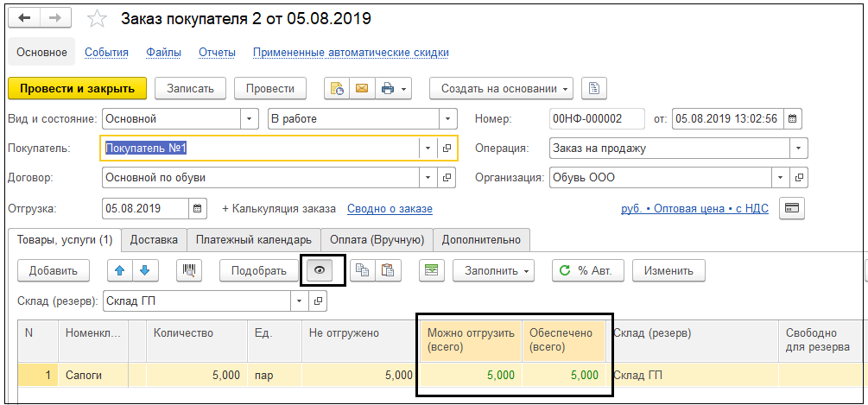Viewport: 868px width, 405px height.
Task: Click the 'Провести и закрыть' button
Action: tap(78, 88)
